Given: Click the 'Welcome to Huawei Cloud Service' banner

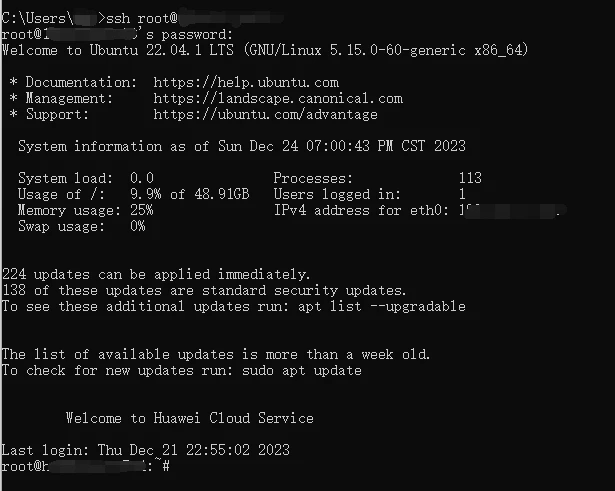Looking at the screenshot, I should coord(190,418).
